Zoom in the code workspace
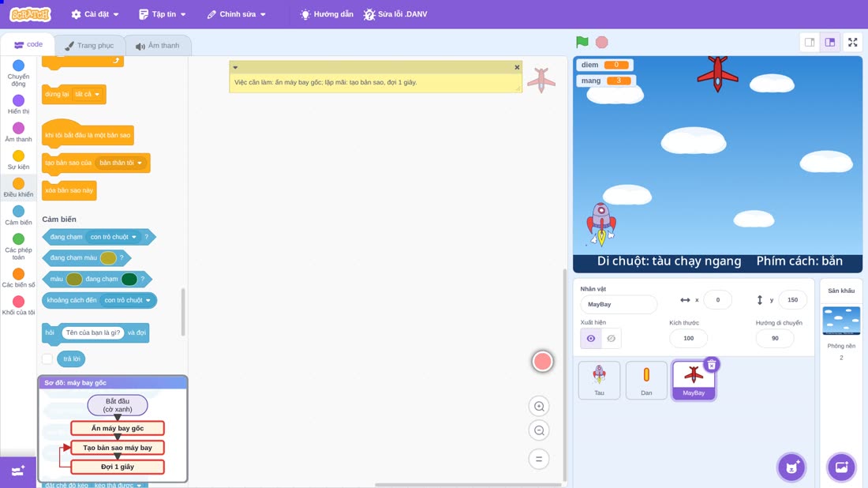This screenshot has height=488, width=868. click(539, 406)
